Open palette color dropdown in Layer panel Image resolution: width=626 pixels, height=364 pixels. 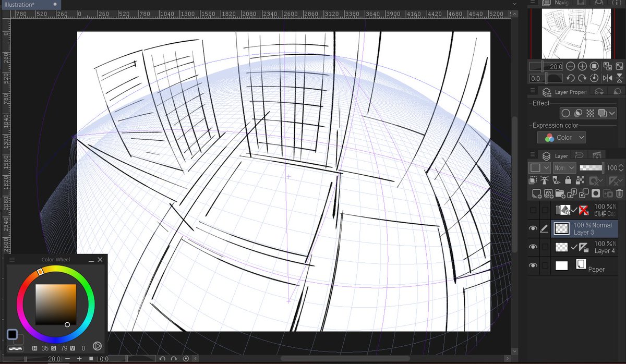[539, 168]
